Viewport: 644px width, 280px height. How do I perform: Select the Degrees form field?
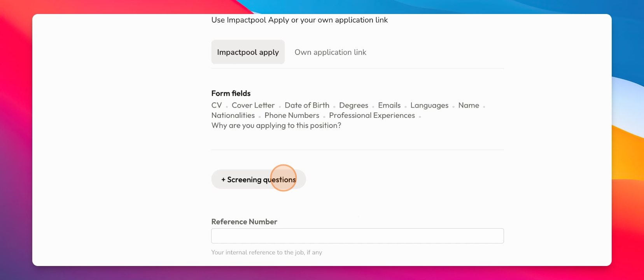353,105
